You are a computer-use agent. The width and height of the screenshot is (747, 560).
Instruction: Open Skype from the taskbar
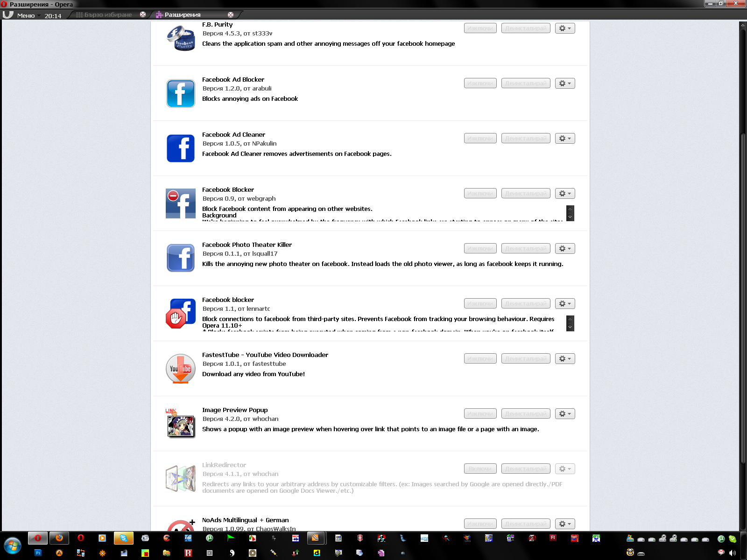click(124, 538)
